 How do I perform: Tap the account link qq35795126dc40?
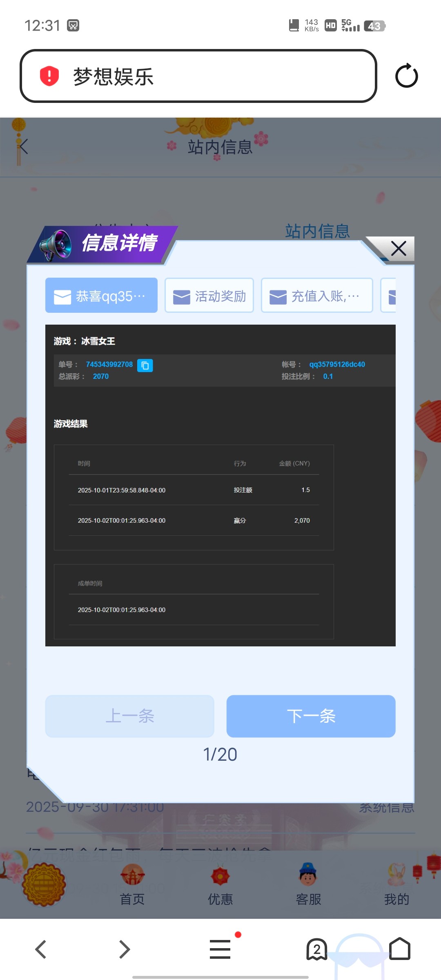pos(337,364)
